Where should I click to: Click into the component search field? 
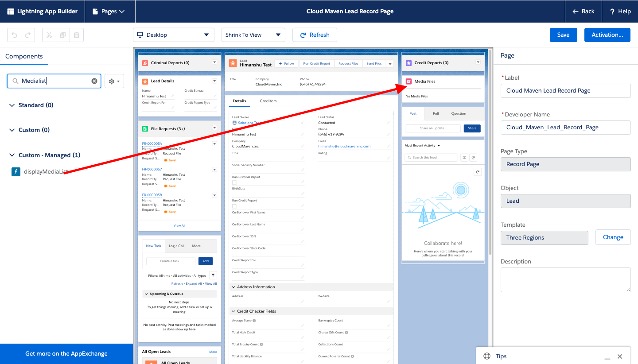[54, 81]
